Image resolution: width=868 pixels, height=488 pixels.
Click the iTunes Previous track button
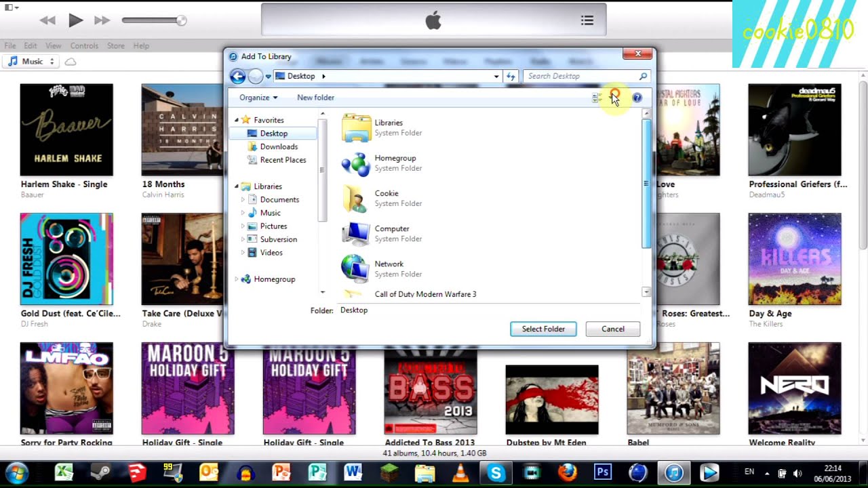pyautogui.click(x=47, y=20)
